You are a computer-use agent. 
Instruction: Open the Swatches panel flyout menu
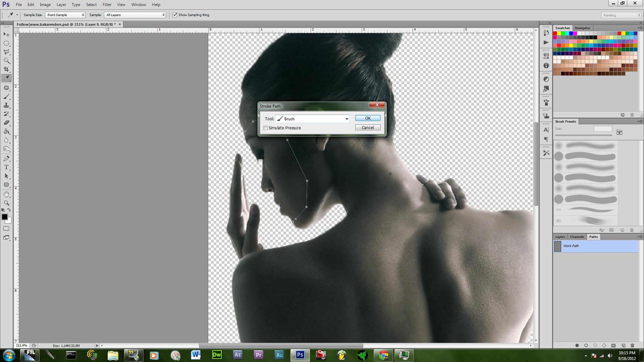639,28
